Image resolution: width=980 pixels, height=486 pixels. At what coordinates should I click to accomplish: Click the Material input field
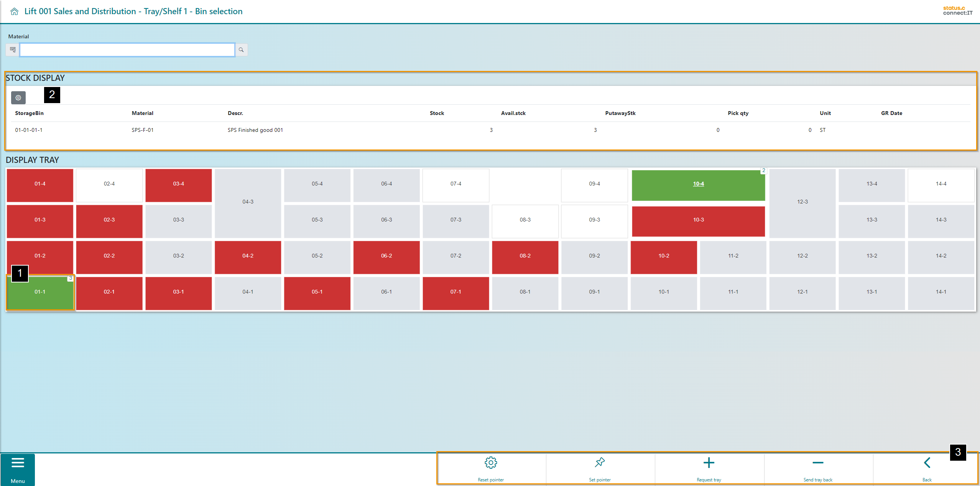click(x=127, y=50)
